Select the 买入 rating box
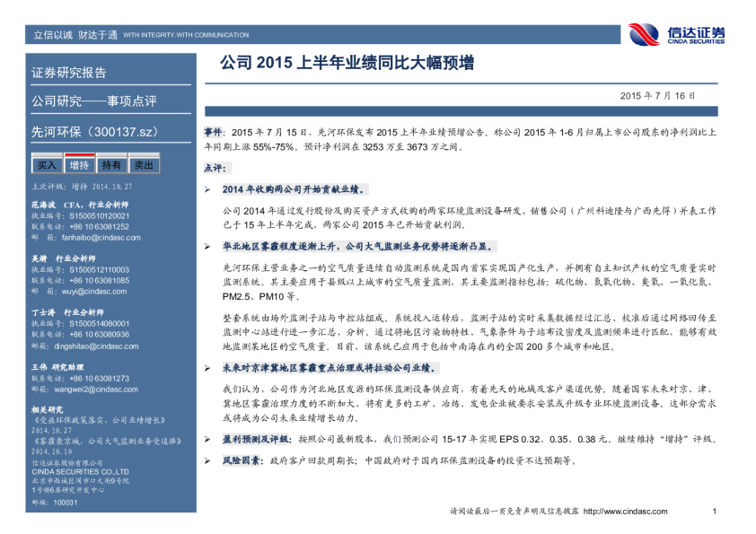The height and width of the screenshot is (534, 756). point(46,165)
